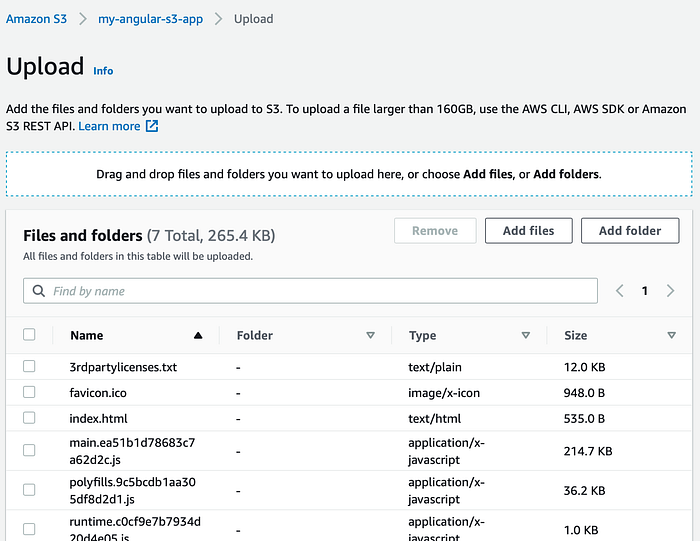700x541 pixels.
Task: Sort by Type column arrow
Action: (526, 335)
